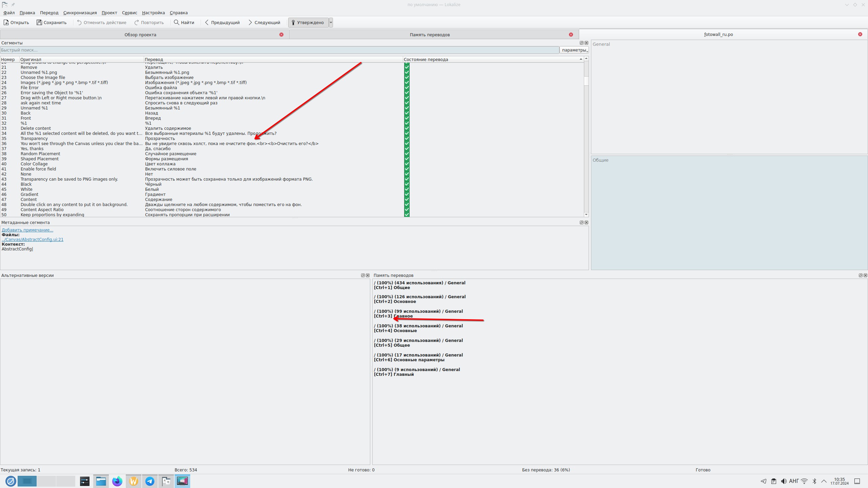
Task: Go to Previous segment using toolbar arrow
Action: [207, 22]
